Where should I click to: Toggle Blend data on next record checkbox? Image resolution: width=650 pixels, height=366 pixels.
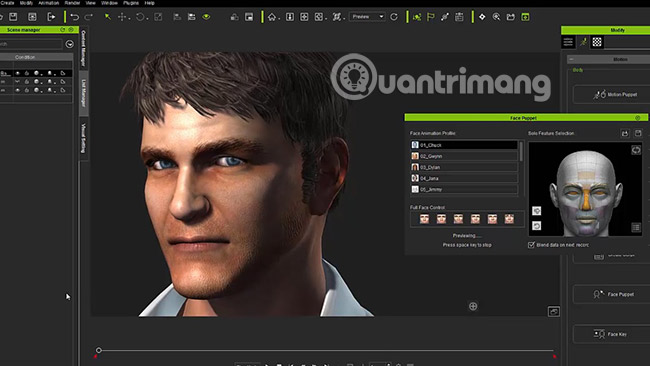[x=531, y=245]
